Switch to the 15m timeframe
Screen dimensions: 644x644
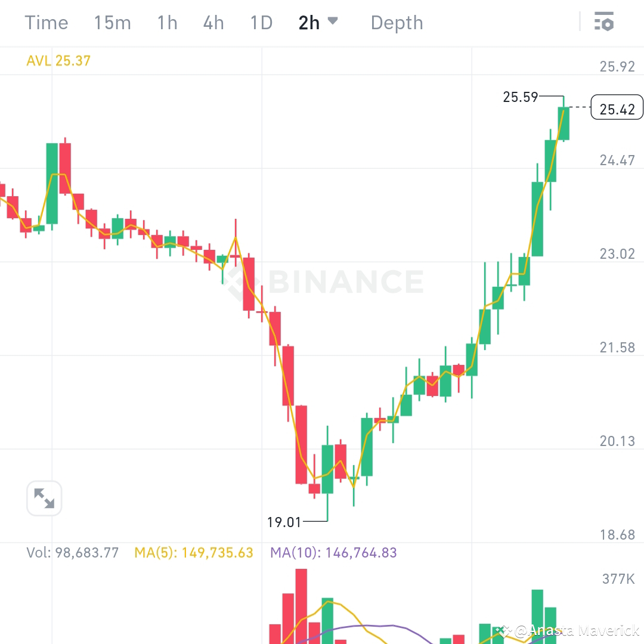pos(112,23)
